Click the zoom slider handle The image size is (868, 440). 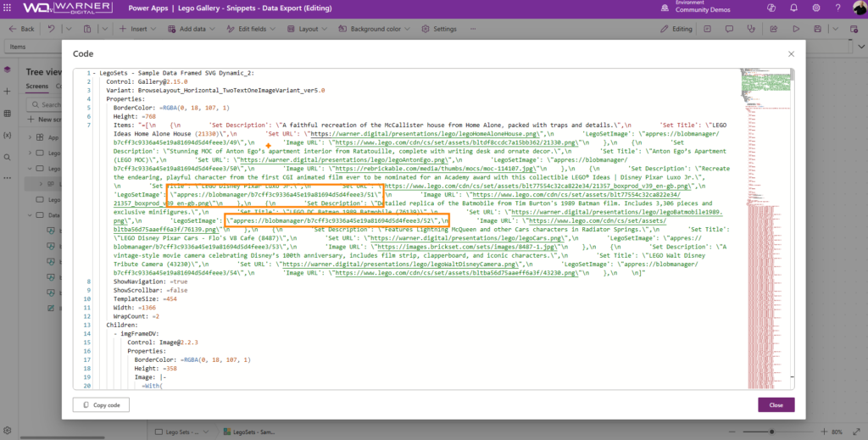[x=771, y=432]
